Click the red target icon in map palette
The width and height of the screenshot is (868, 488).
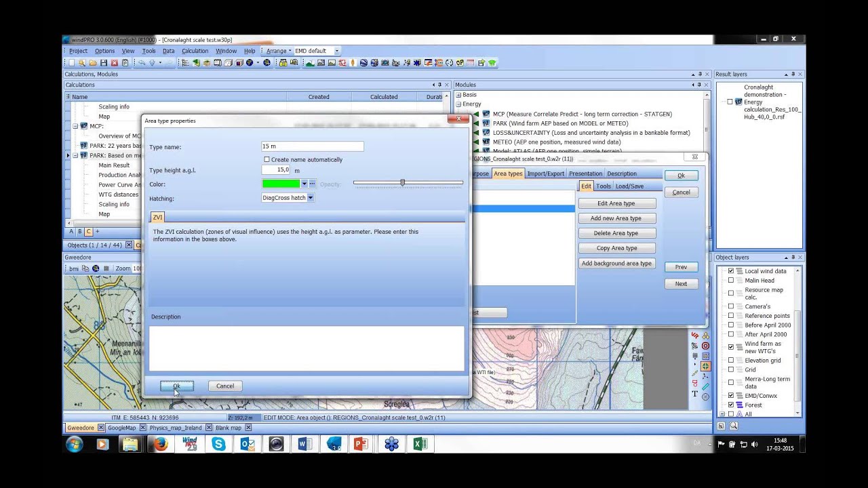tap(705, 346)
